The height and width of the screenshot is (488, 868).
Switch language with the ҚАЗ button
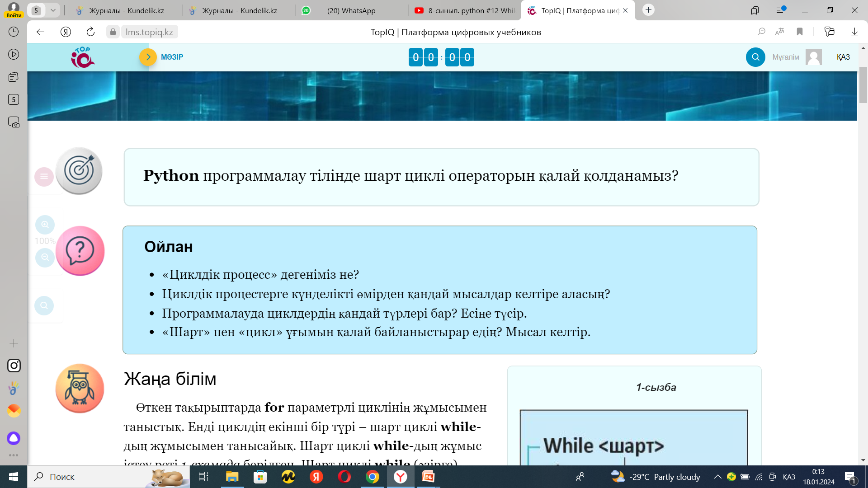[843, 57]
